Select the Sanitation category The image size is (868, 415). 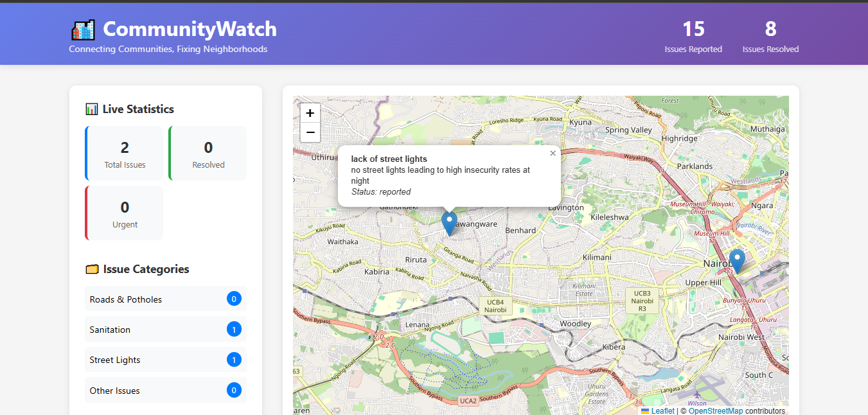tap(165, 329)
